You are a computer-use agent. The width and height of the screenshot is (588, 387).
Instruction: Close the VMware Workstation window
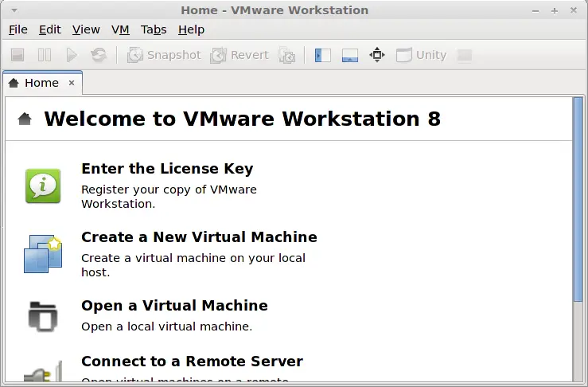[574, 10]
